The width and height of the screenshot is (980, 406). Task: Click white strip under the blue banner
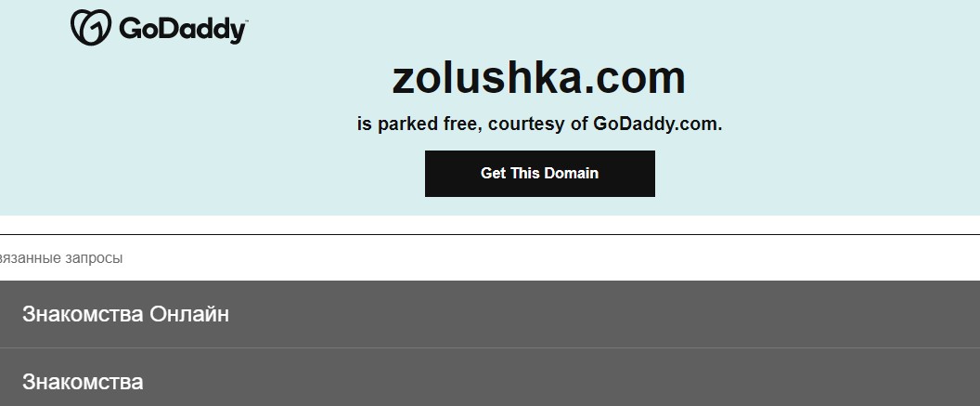(490, 225)
